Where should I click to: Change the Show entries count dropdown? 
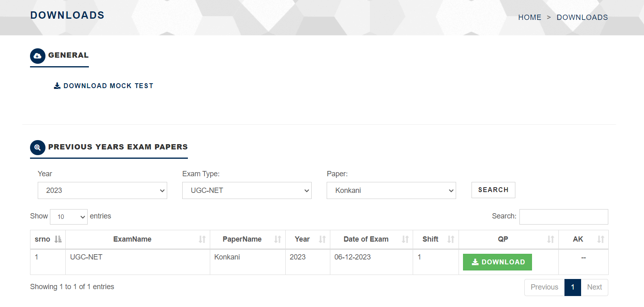click(x=69, y=217)
